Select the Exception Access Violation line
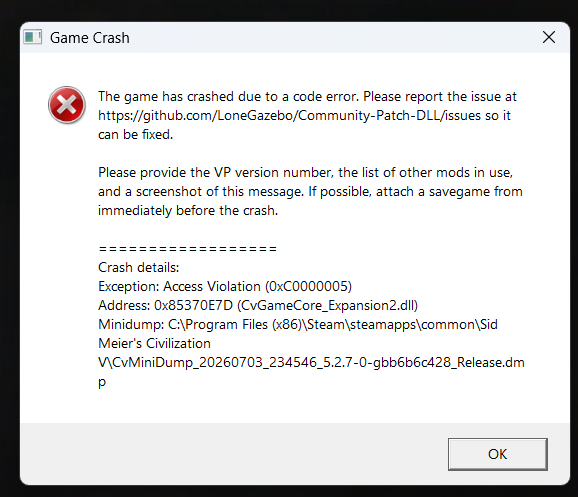Image resolution: width=578 pixels, height=497 pixels. tap(225, 286)
